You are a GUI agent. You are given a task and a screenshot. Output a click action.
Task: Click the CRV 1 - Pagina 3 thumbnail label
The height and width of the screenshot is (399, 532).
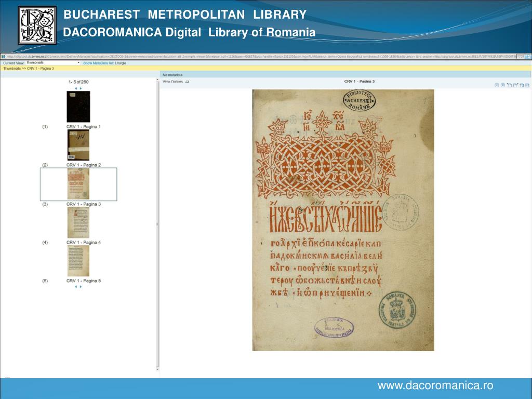coord(84,204)
